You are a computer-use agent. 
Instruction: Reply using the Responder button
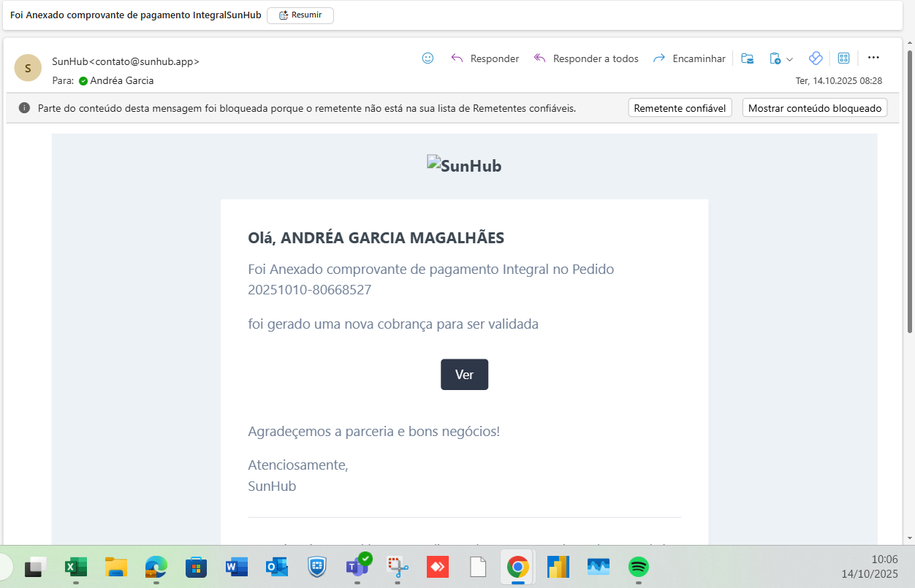click(x=485, y=58)
